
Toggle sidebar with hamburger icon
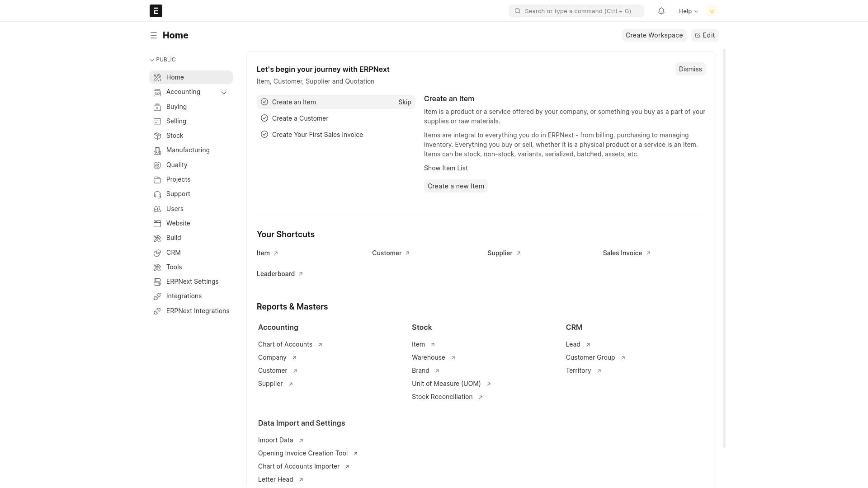coord(154,35)
